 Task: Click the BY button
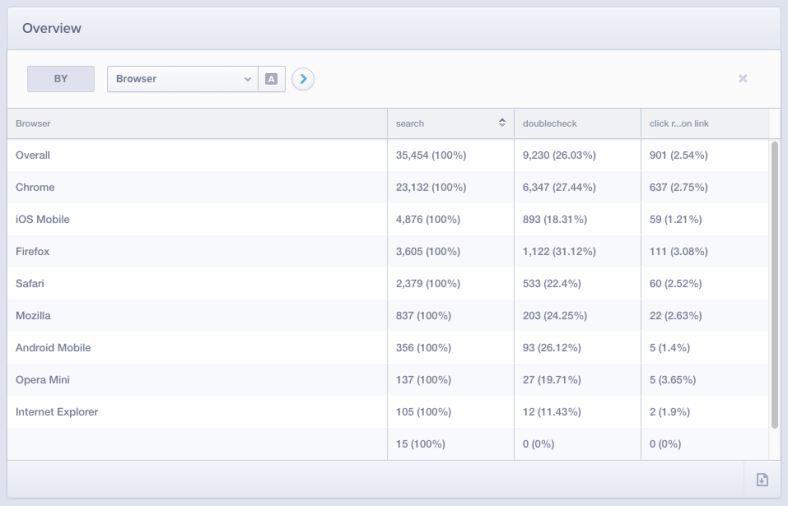(x=61, y=79)
